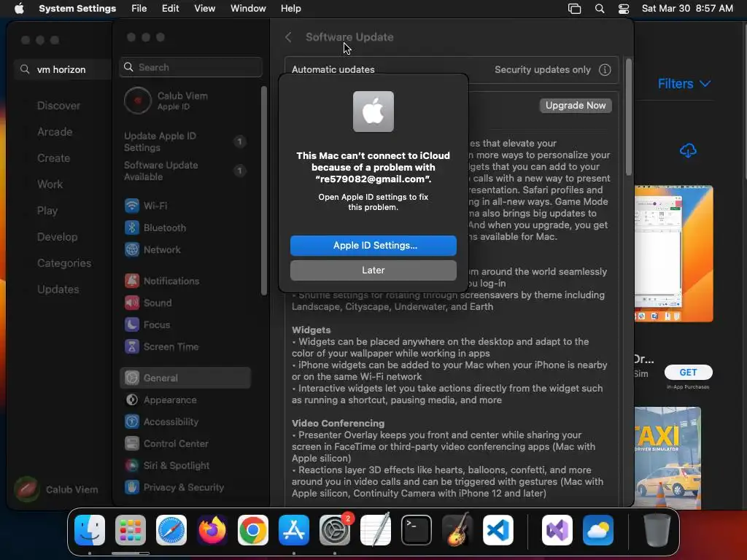
Task: Open Accessibility icon in sidebar
Action: tap(132, 422)
